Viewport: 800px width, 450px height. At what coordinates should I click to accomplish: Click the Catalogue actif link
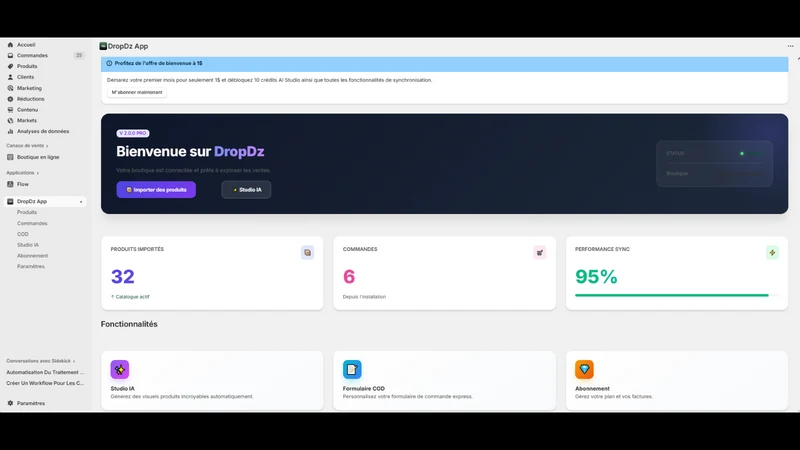click(x=130, y=296)
